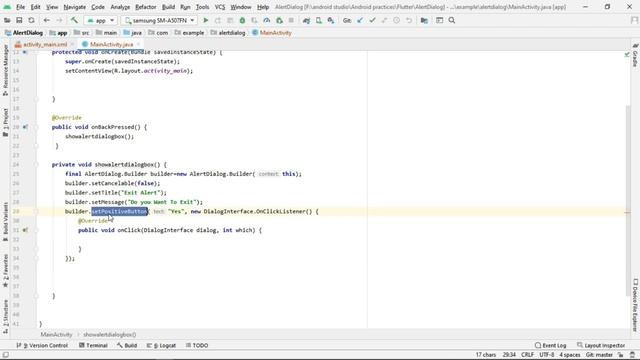Open the Structure side panel

(5, 317)
